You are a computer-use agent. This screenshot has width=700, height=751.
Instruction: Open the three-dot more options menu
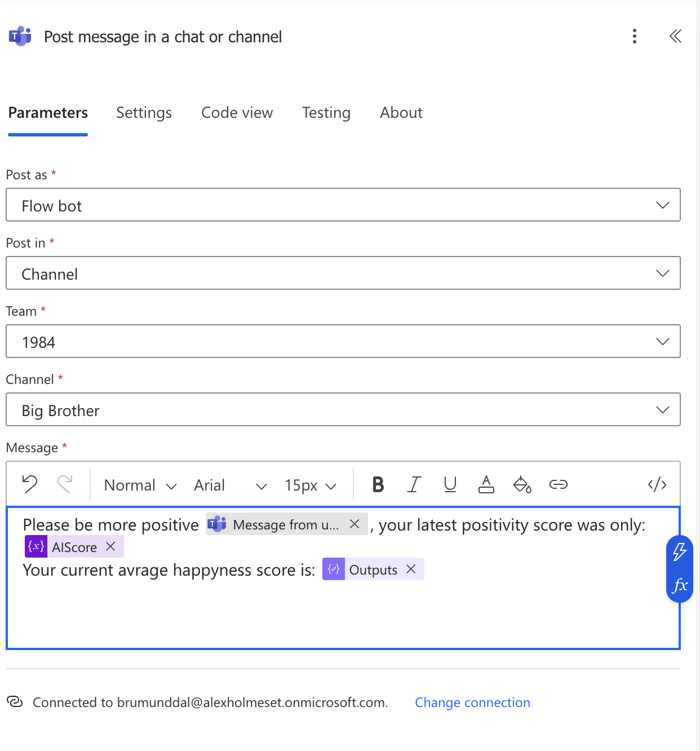635,37
